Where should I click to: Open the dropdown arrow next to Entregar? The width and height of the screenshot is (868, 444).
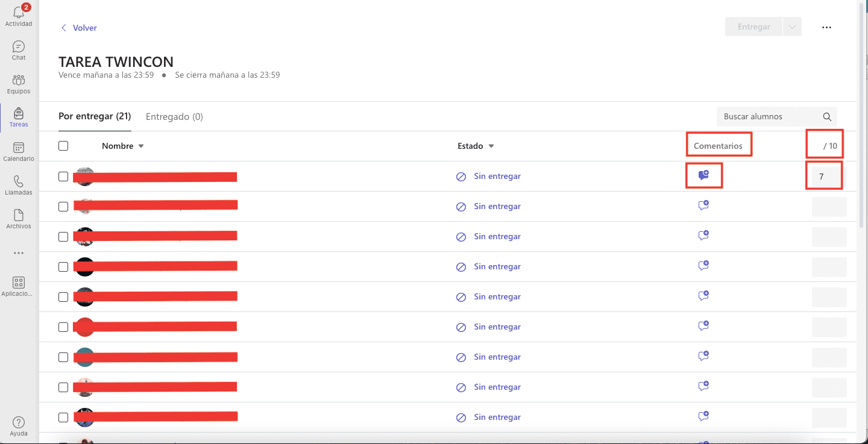[792, 27]
